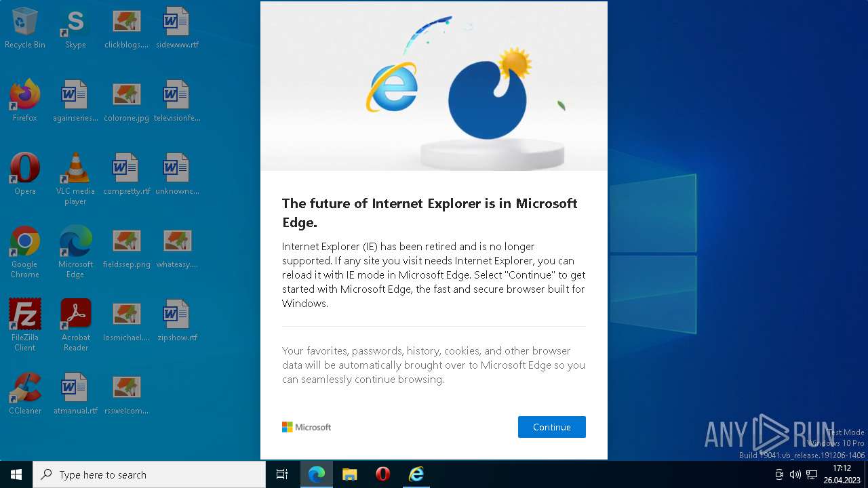Select the VLC media player shortcut
Viewport: 868px width, 488px height.
75,179
